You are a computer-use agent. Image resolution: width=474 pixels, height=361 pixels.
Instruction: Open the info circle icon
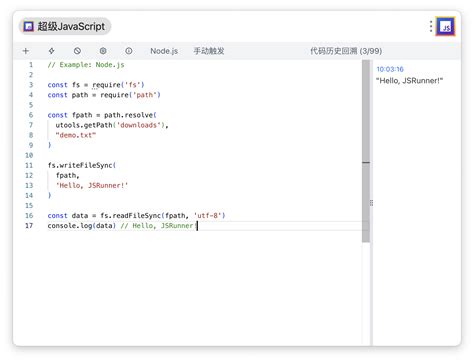click(x=129, y=51)
